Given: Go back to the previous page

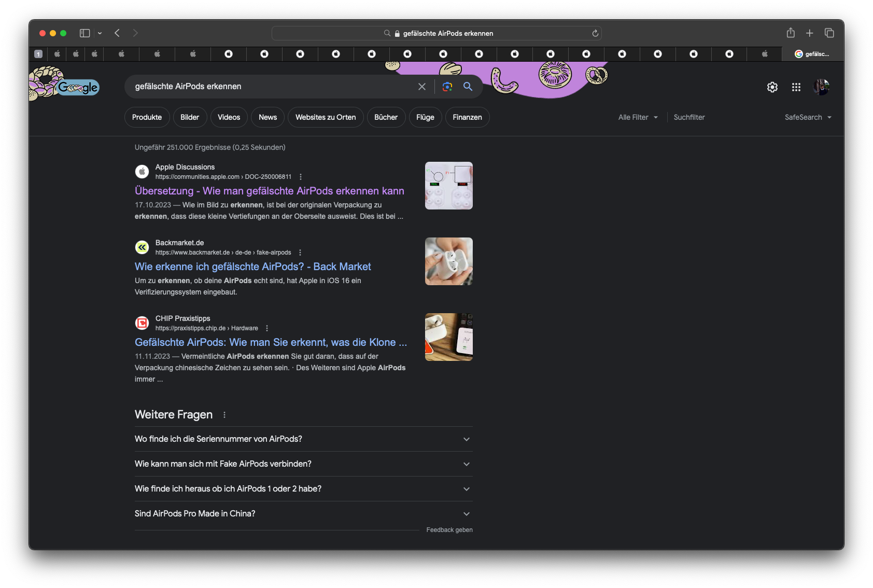Looking at the screenshot, I should [117, 33].
